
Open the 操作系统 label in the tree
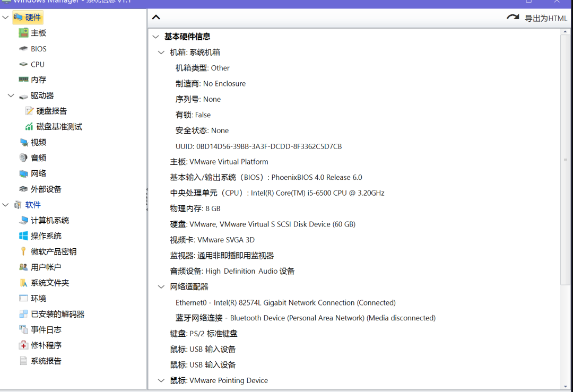click(46, 236)
